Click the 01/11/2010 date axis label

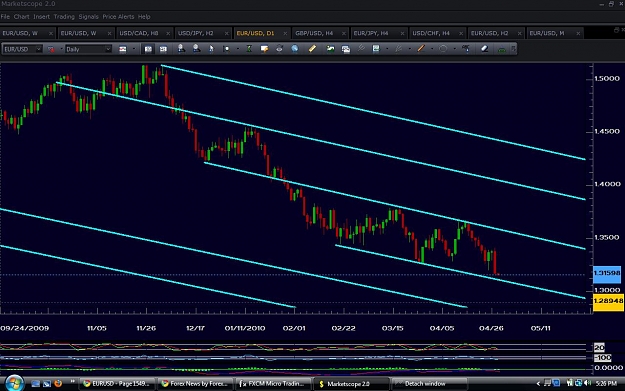click(x=245, y=328)
